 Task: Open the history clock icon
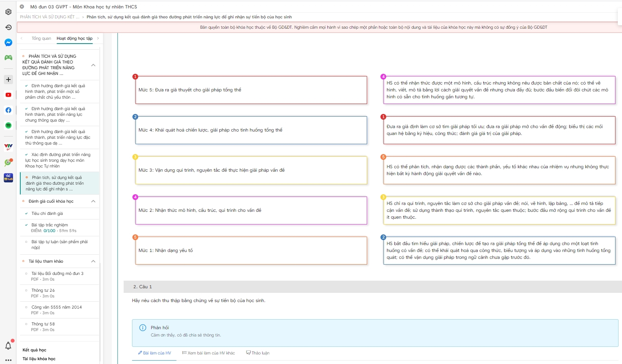(8, 27)
